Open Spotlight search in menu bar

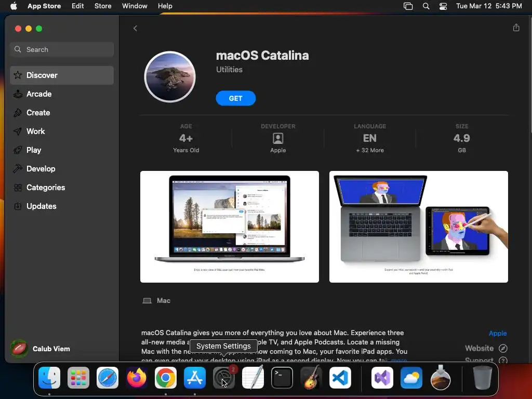tap(426, 6)
